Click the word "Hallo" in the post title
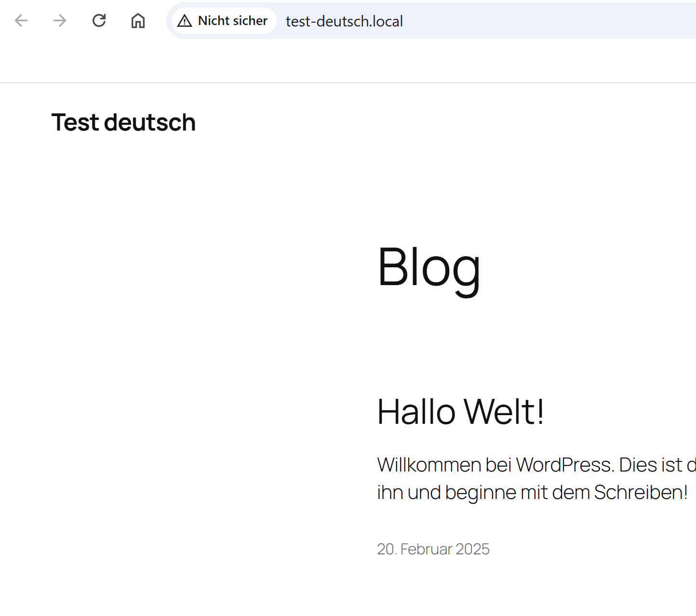Screen dimensions: 696x616 coord(416,412)
